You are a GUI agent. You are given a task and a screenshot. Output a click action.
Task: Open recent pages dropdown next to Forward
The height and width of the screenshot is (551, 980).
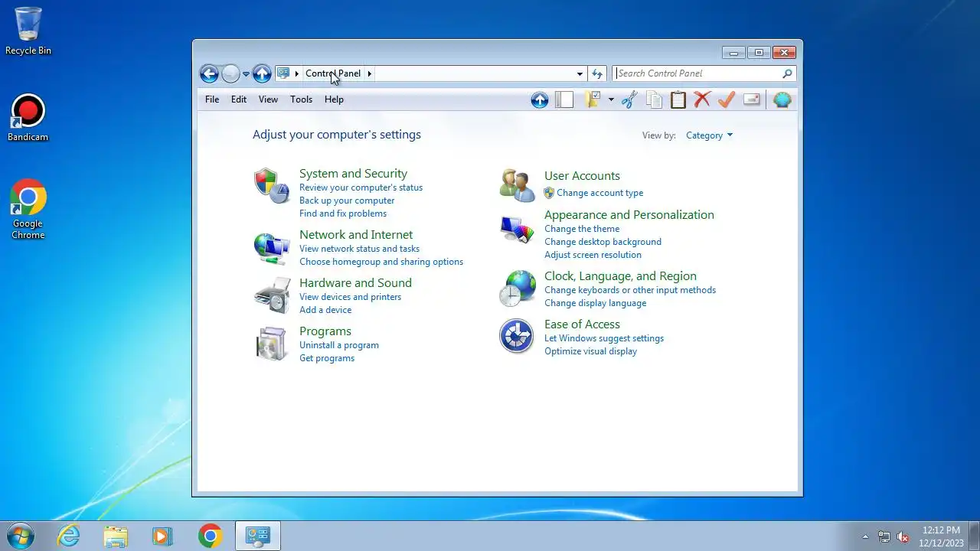tap(246, 74)
